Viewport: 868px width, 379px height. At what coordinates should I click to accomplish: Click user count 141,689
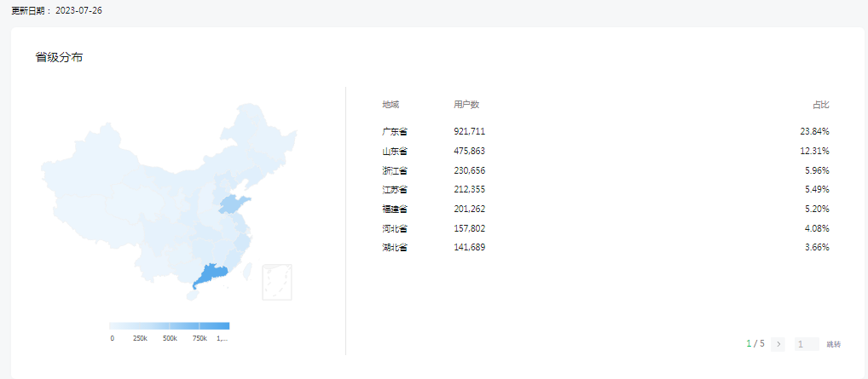[x=470, y=248]
